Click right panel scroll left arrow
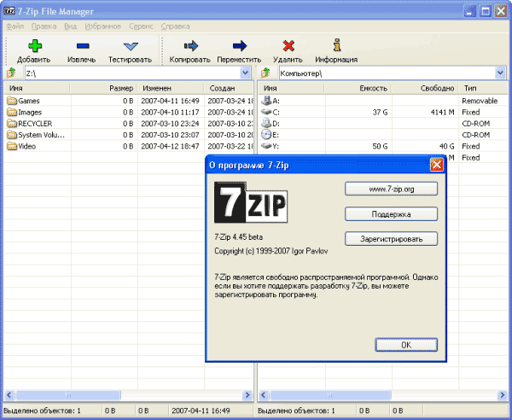Viewport: 512px width, 420px height. click(264, 395)
